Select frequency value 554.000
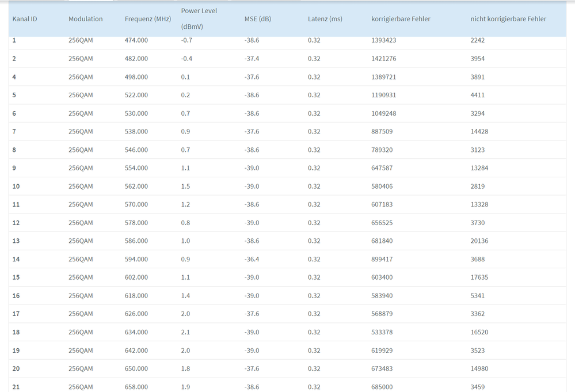This screenshot has height=392, width=575. click(136, 168)
